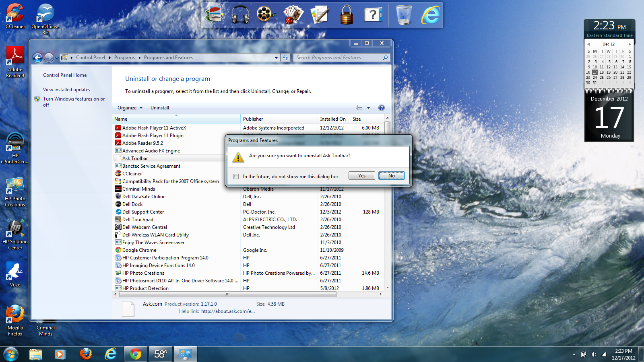Image resolution: width=644 pixels, height=362 pixels.
Task: Sort by the Name column header
Action: pyautogui.click(x=176, y=119)
